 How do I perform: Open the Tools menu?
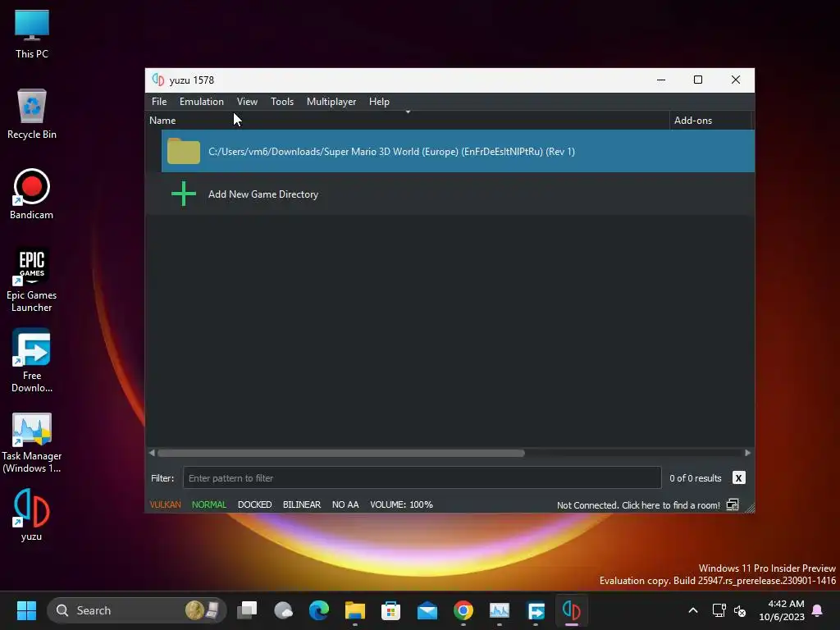(282, 102)
